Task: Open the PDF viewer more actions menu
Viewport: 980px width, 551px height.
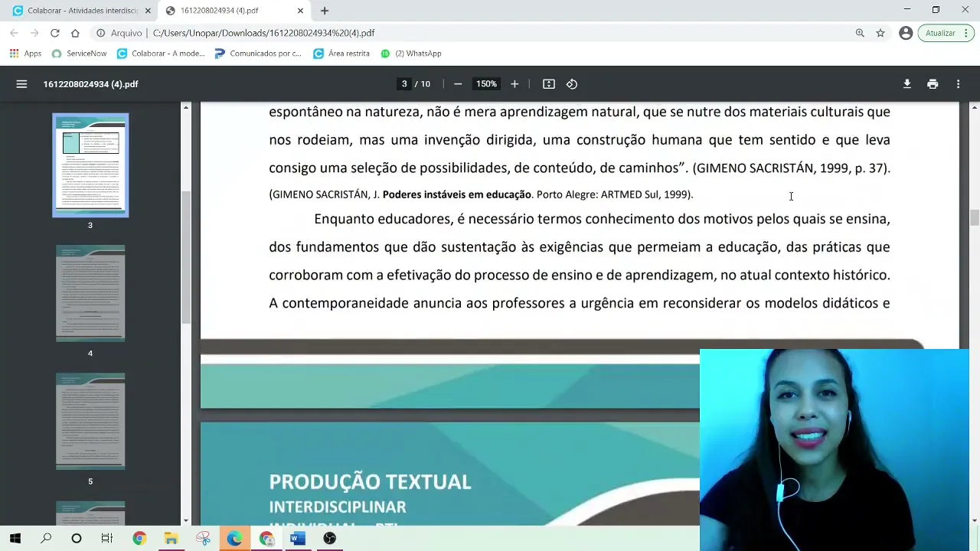Action: [x=958, y=84]
